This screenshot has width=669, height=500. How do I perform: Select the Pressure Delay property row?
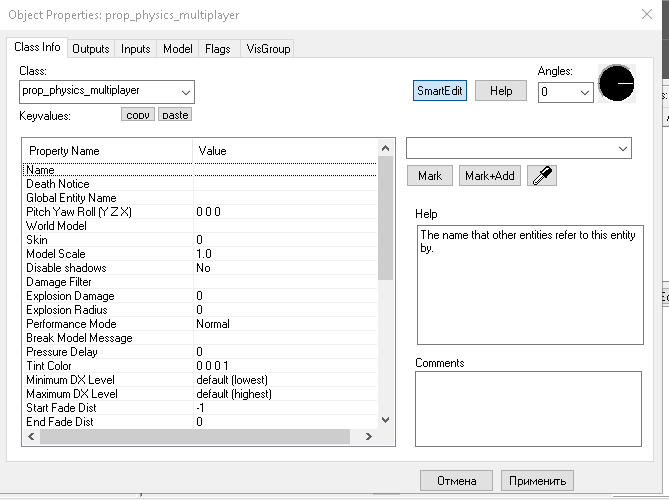point(200,352)
